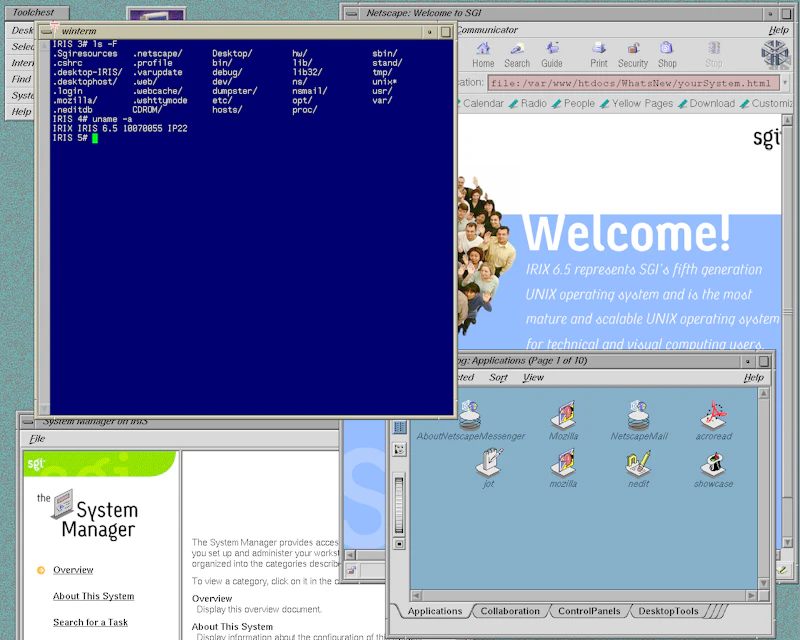800x640 pixels.
Task: Open the Security icon in Netscape
Action: (x=633, y=55)
